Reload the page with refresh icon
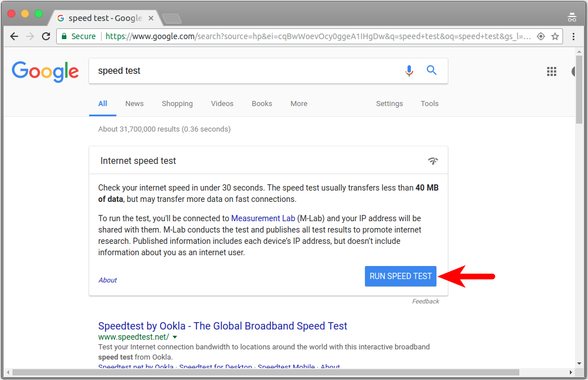This screenshot has height=380, width=588. [x=46, y=36]
